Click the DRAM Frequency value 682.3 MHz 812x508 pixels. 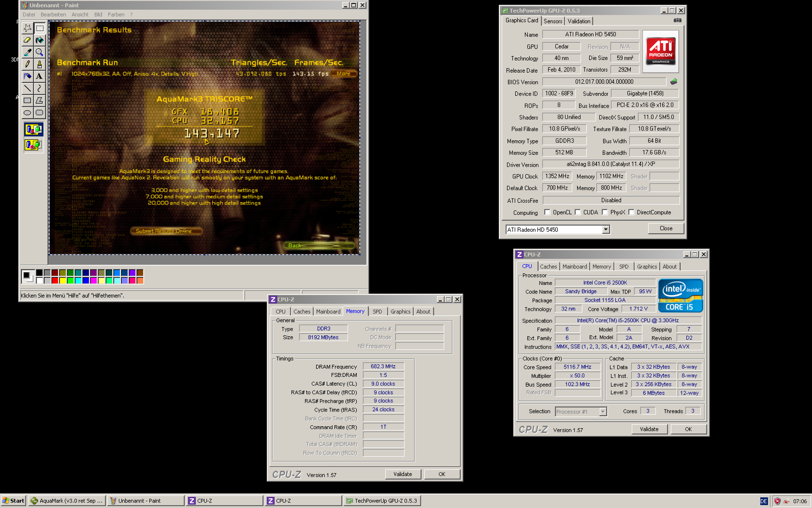[x=383, y=366]
